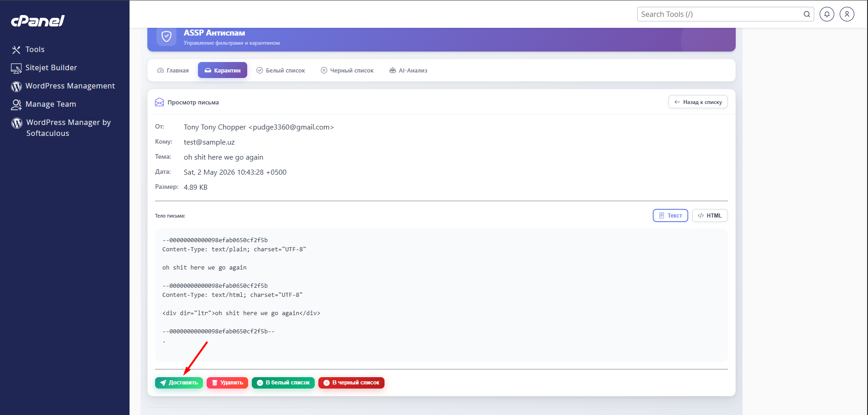This screenshot has height=415, width=868.
Task: Click the green Доставить button
Action: 179,383
